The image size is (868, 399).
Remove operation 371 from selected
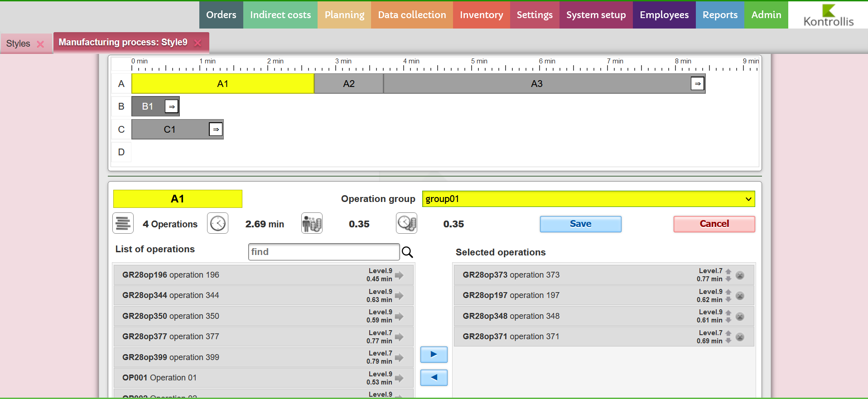[740, 337]
